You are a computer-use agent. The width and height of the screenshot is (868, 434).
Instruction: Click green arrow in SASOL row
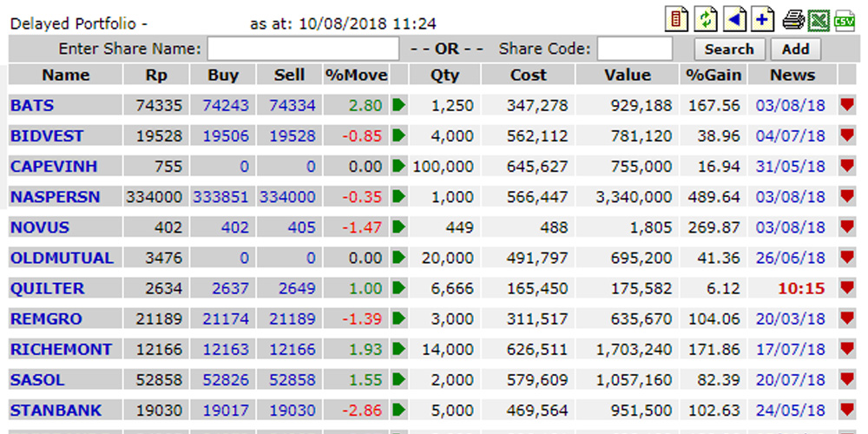(398, 380)
